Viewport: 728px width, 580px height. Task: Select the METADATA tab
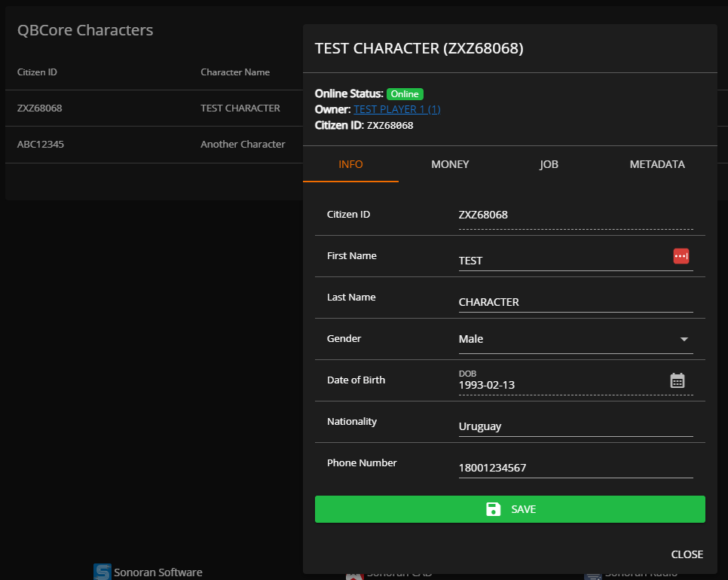[657, 164]
